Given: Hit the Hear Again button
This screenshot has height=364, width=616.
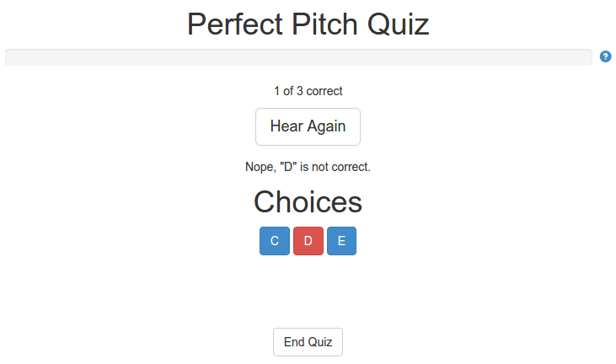Looking at the screenshot, I should (x=308, y=127).
